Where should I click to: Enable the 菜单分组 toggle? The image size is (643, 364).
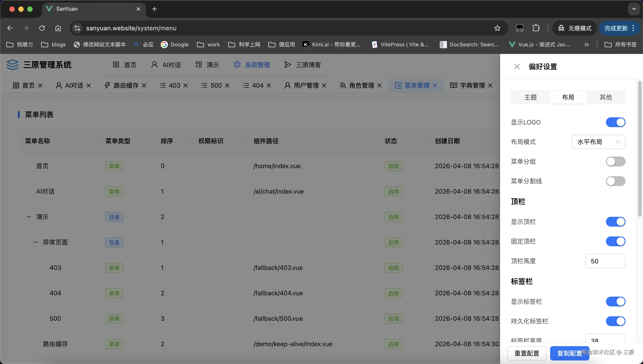pyautogui.click(x=615, y=161)
